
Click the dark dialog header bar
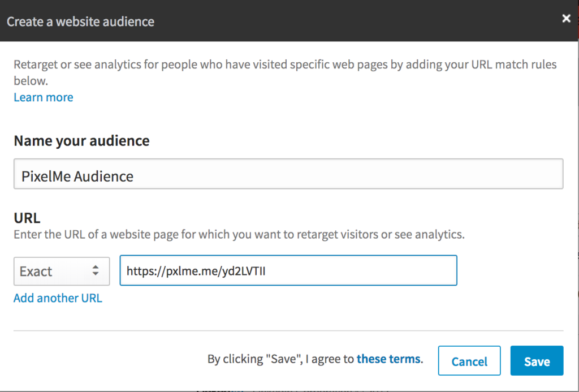(339, 21)
